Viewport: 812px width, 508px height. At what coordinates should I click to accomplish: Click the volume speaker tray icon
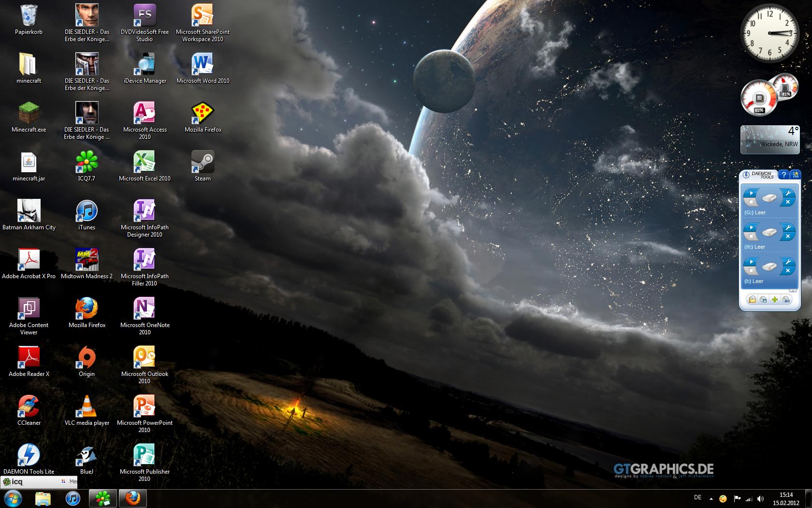(x=761, y=498)
